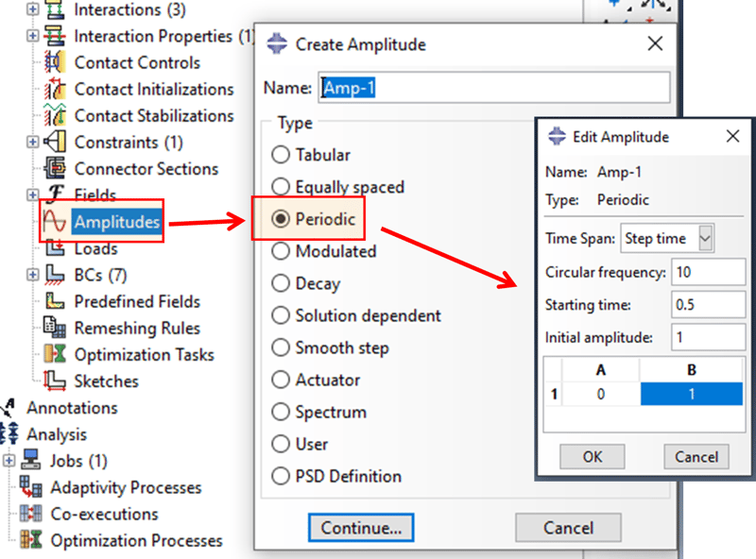Expand the Jobs (1) tree node

[x=9, y=460]
